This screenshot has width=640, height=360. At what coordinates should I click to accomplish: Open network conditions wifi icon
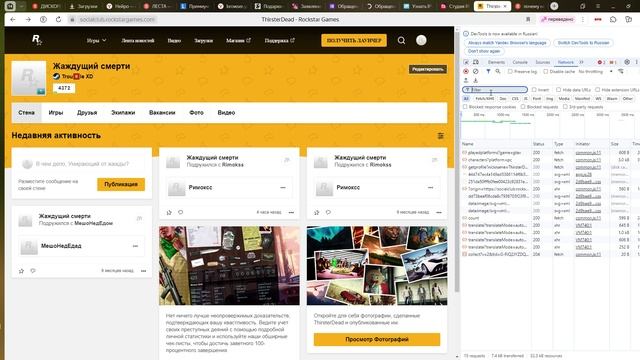(x=620, y=71)
